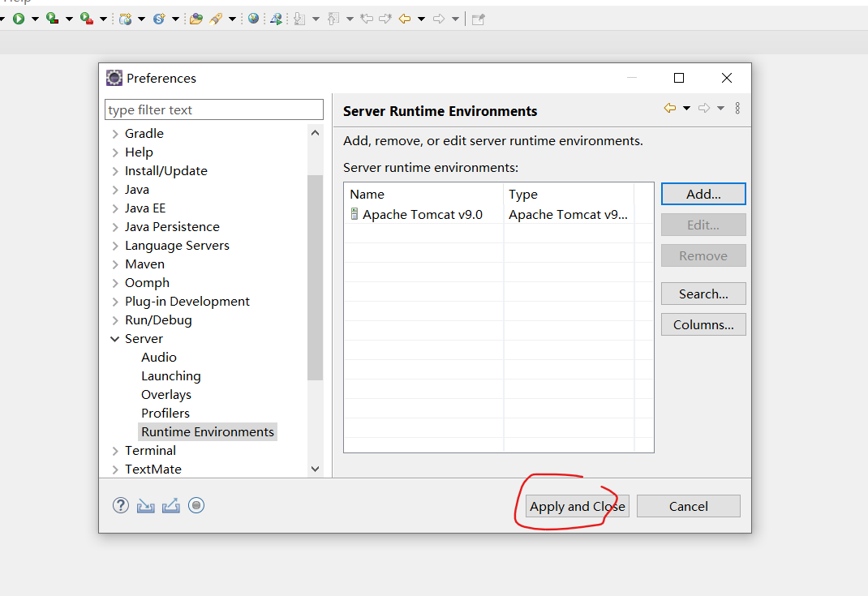Click the tree scrollbar up arrow
This screenshot has height=596, width=868.
tap(315, 133)
